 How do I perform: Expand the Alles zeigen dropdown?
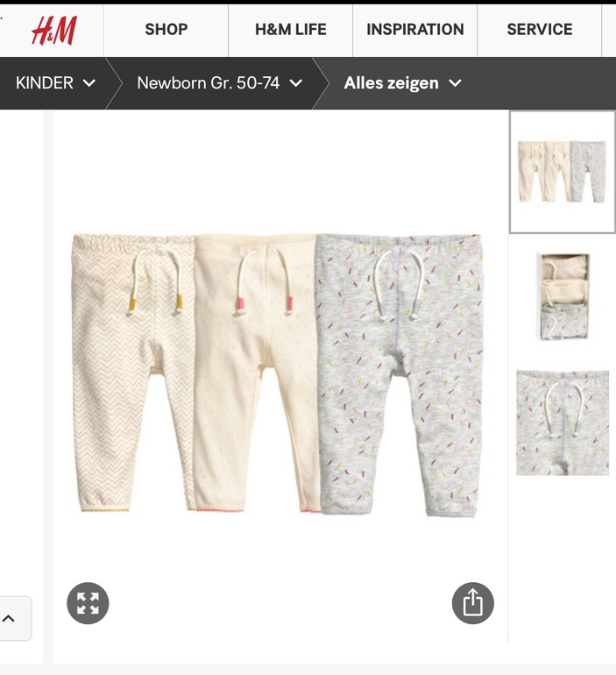(x=402, y=82)
